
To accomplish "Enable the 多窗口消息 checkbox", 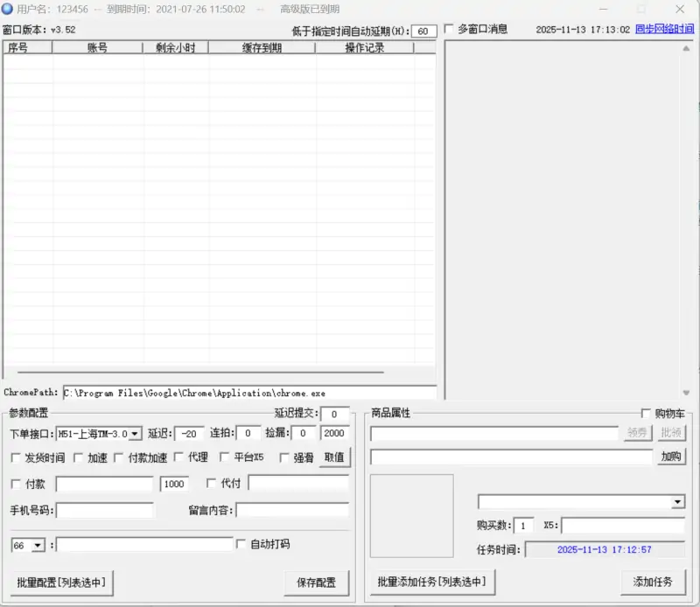I will coord(451,27).
